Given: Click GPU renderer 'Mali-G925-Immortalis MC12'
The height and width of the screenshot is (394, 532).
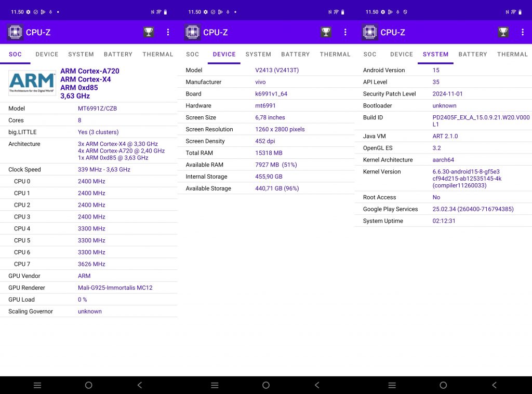Looking at the screenshot, I should point(115,288).
